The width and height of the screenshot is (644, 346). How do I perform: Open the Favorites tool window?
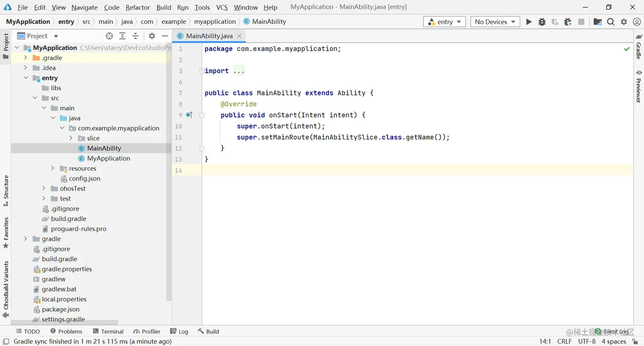[6, 233]
